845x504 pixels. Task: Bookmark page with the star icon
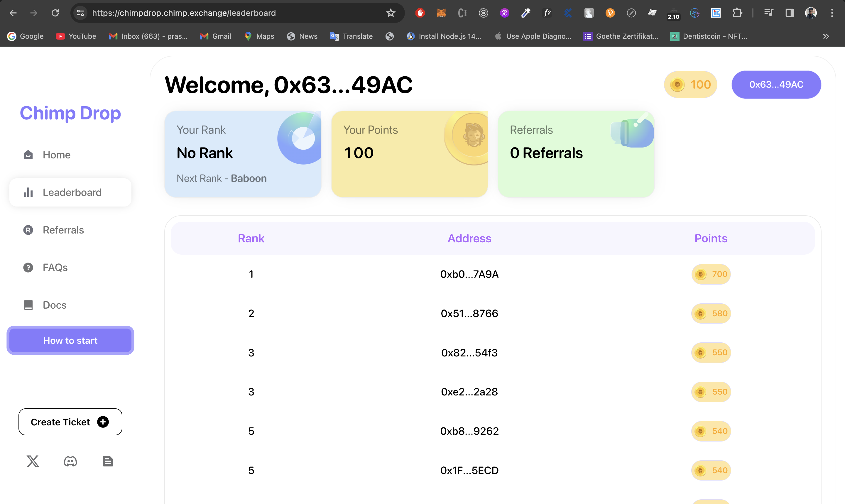point(391,13)
